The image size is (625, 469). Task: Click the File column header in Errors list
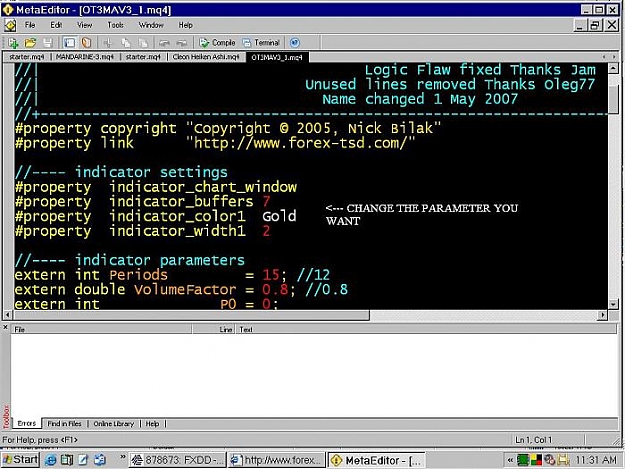coord(101,329)
